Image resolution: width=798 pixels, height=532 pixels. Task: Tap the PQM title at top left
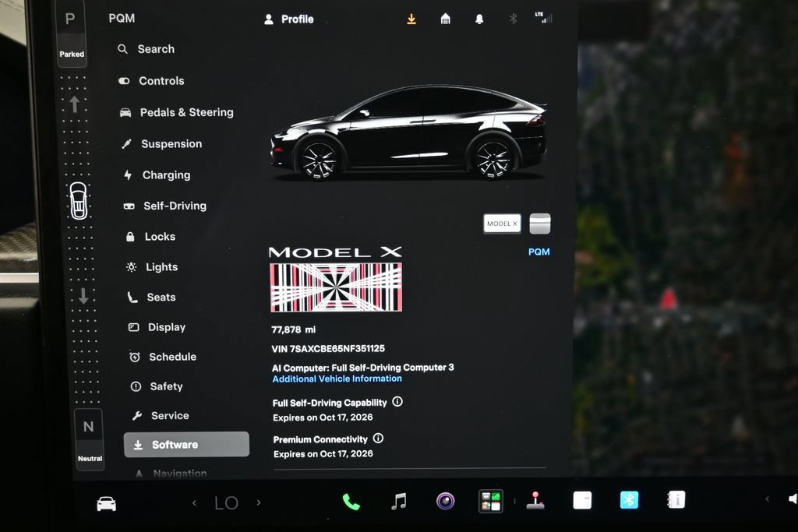pos(122,19)
